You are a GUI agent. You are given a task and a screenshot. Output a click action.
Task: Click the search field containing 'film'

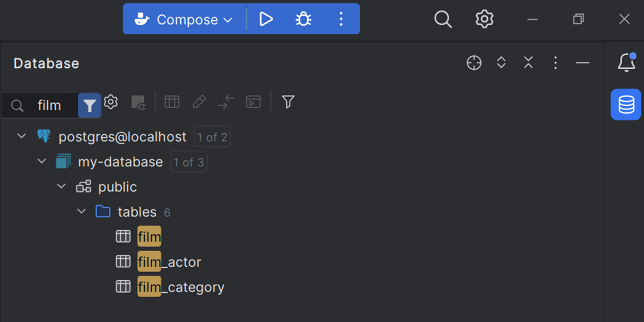point(49,106)
